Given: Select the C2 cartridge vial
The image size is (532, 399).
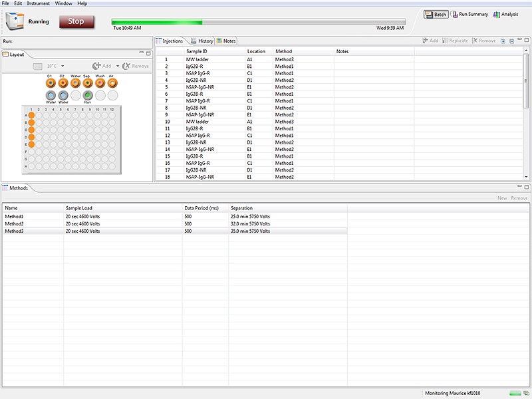Looking at the screenshot, I should click(63, 82).
